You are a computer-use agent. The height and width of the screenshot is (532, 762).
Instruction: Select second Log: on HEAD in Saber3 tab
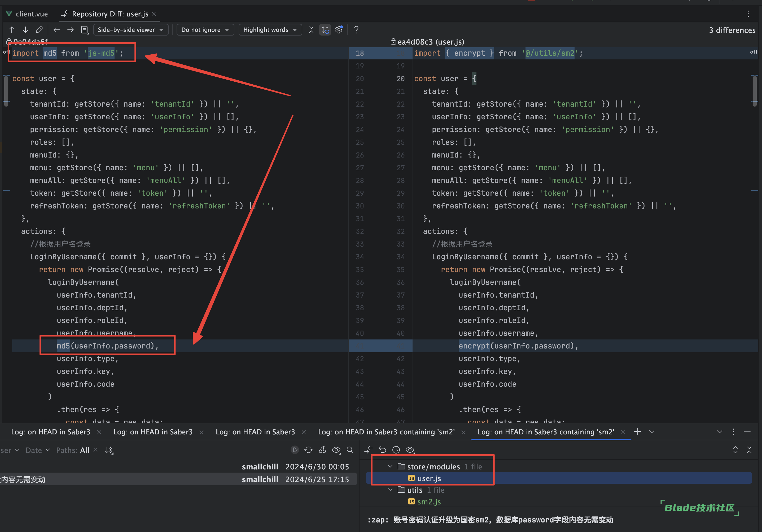[x=153, y=432]
